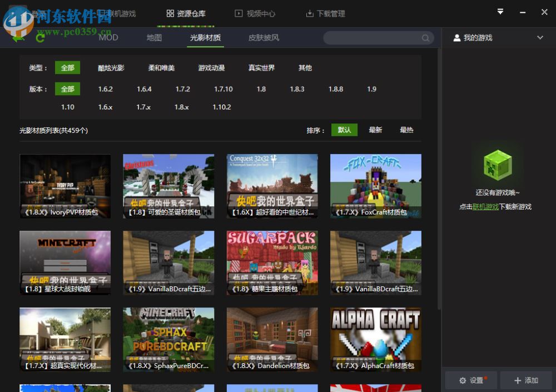556x392 pixels.
Task: Open the 糖果主题材质包 thumbnail
Action: tap(272, 263)
